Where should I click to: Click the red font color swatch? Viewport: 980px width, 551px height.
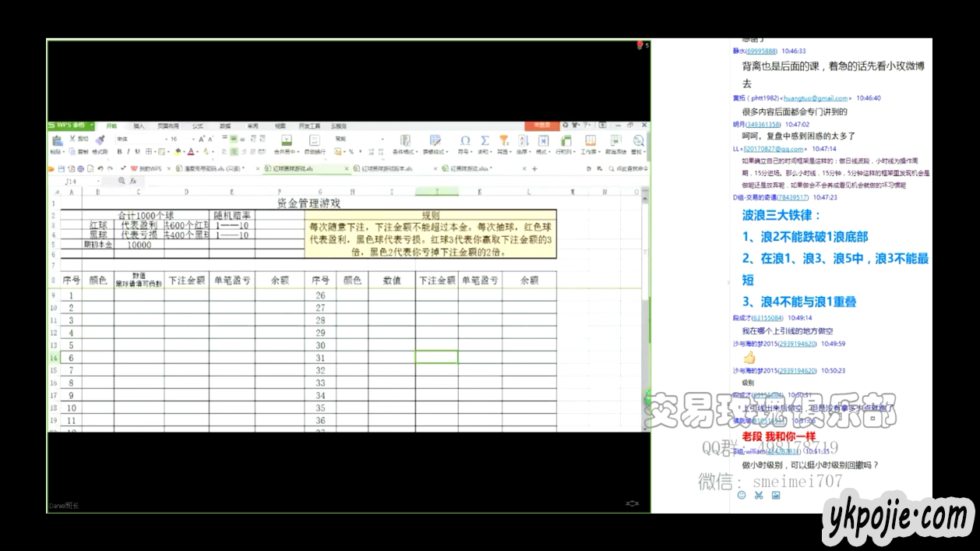(192, 152)
